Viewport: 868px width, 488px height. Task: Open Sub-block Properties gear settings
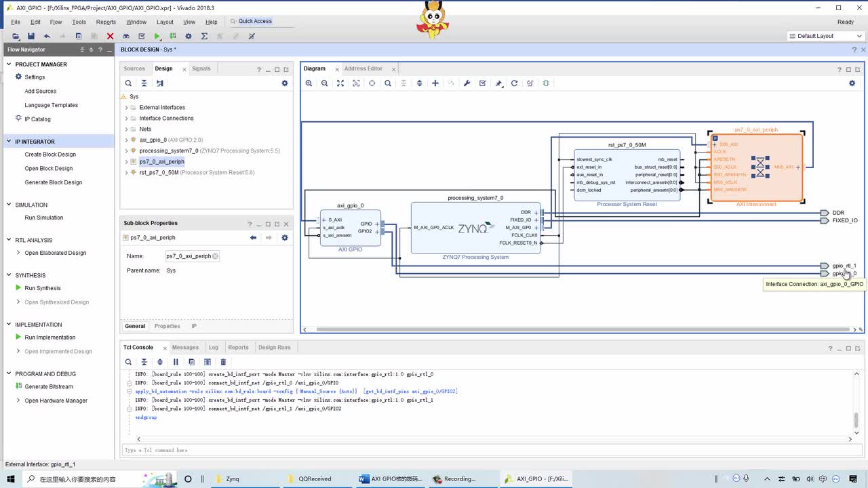[285, 238]
